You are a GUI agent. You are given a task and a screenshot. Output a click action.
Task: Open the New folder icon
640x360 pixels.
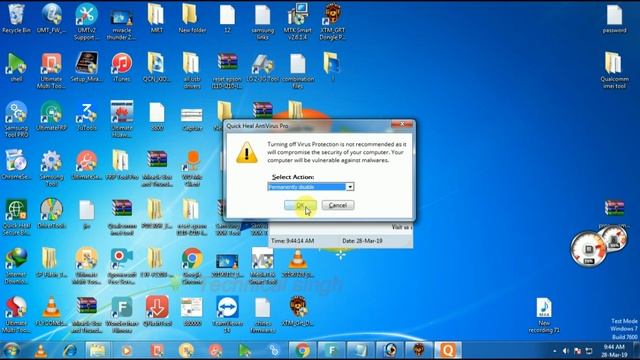pyautogui.click(x=192, y=19)
